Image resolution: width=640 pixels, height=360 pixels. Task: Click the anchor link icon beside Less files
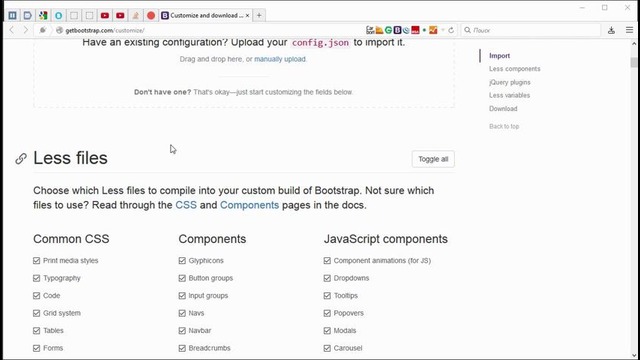point(21,158)
